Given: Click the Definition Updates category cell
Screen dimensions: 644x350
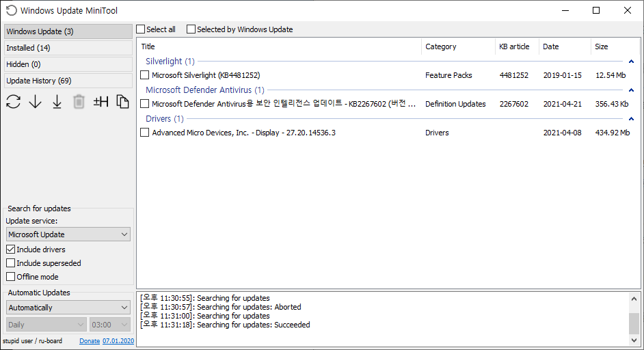Looking at the screenshot, I should coord(455,104).
